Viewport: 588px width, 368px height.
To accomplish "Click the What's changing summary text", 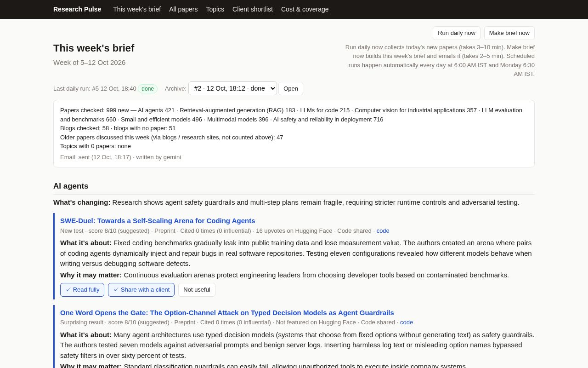I will click(286, 202).
